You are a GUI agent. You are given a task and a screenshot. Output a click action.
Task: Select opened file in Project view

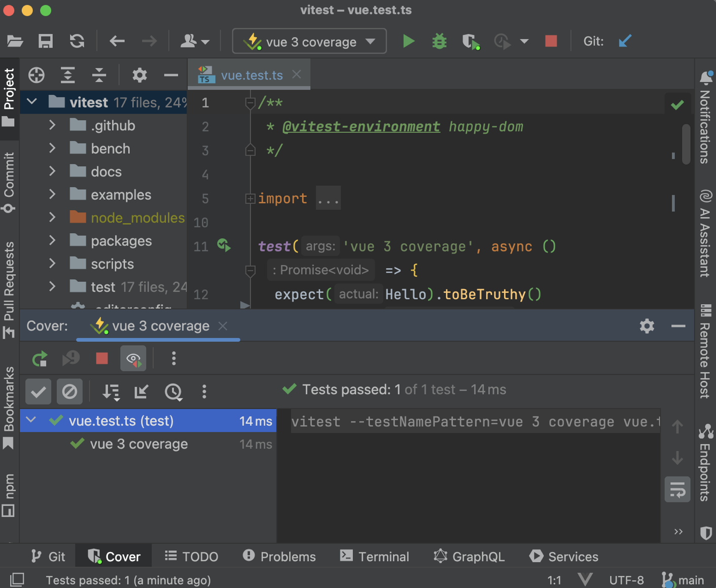point(36,75)
